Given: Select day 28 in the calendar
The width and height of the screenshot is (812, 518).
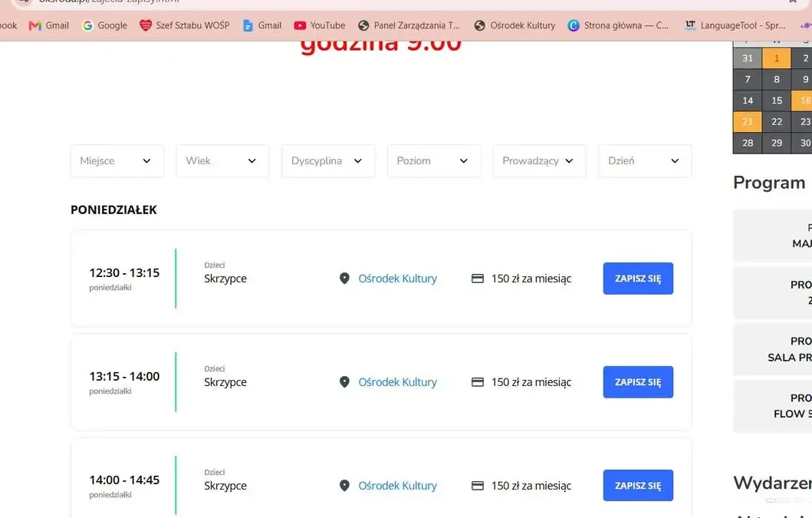Looking at the screenshot, I should coord(748,143).
